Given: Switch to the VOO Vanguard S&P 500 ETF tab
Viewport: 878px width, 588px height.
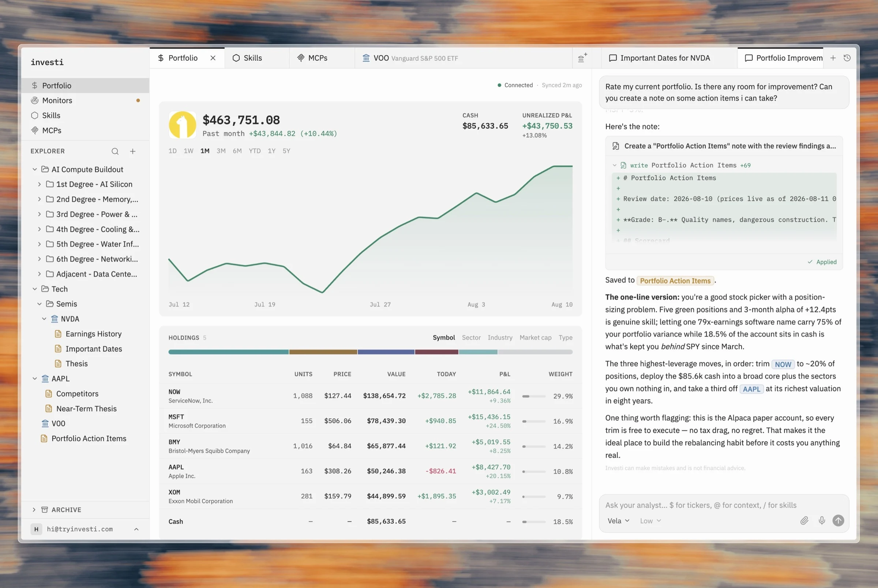Looking at the screenshot, I should click(464, 58).
